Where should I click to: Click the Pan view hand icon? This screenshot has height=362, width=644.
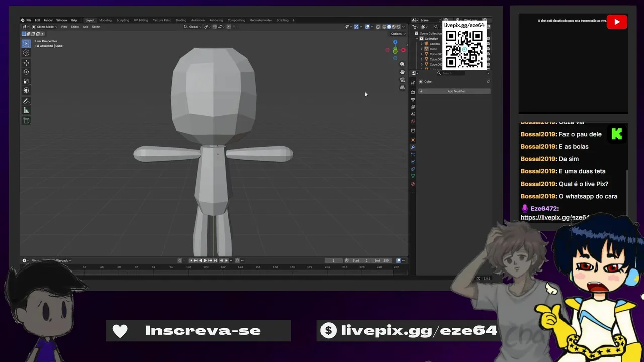coord(402,72)
